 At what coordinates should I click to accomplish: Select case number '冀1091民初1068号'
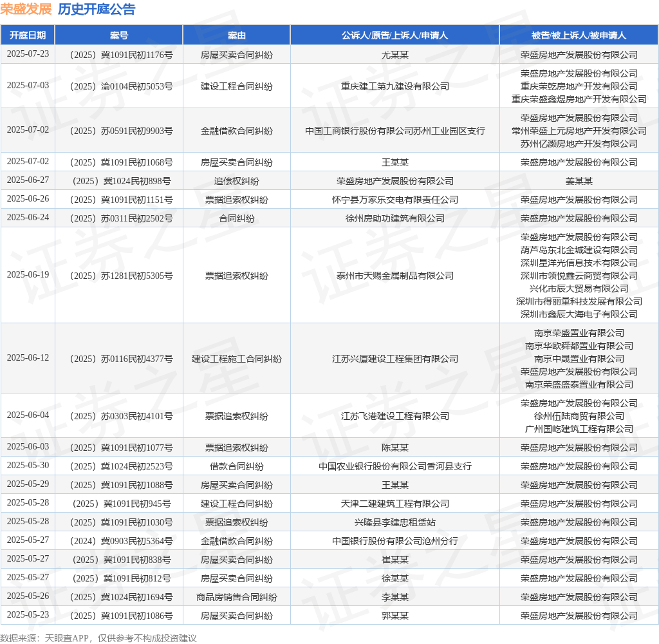(x=136, y=162)
